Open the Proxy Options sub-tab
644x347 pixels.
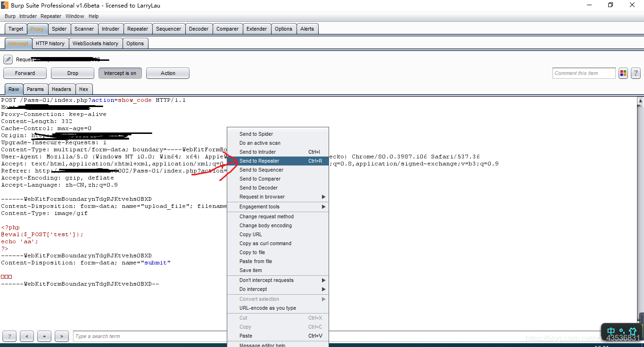(x=135, y=43)
